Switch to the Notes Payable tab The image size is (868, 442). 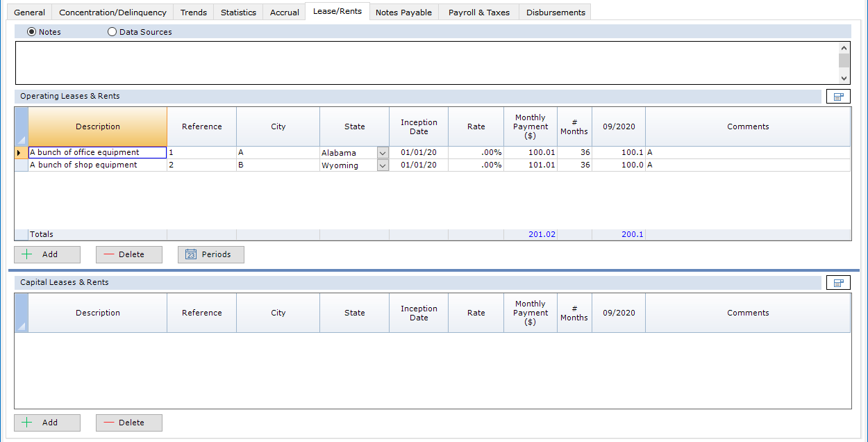(403, 13)
